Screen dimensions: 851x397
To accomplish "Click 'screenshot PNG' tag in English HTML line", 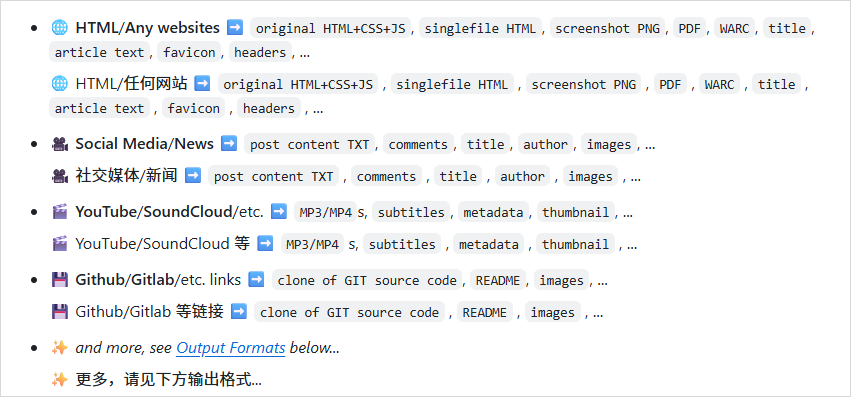I will pyautogui.click(x=608, y=28).
